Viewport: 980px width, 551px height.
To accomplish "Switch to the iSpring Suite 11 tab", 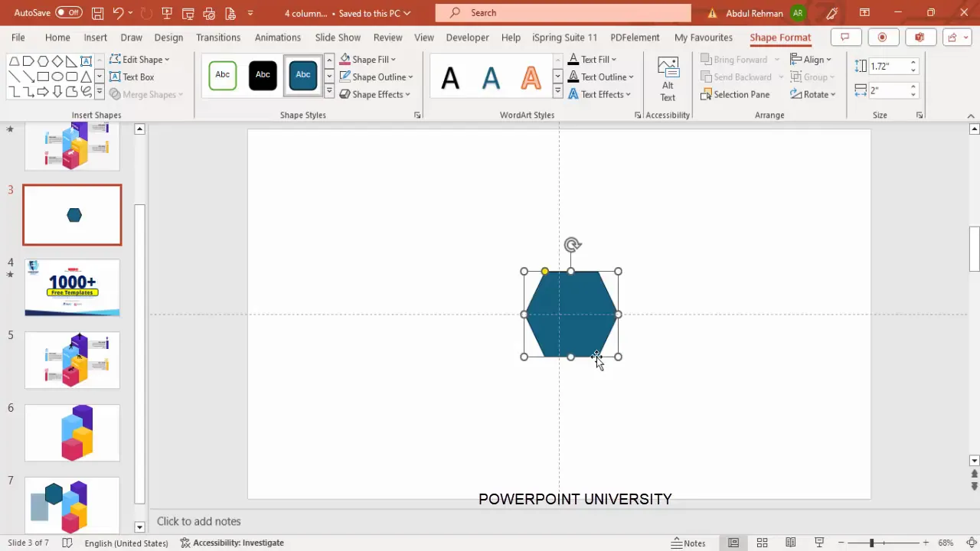I will pos(564,37).
